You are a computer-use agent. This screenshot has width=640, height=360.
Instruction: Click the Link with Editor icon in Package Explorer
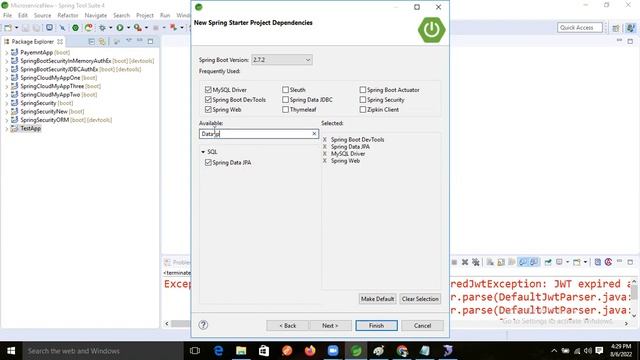pos(102,42)
